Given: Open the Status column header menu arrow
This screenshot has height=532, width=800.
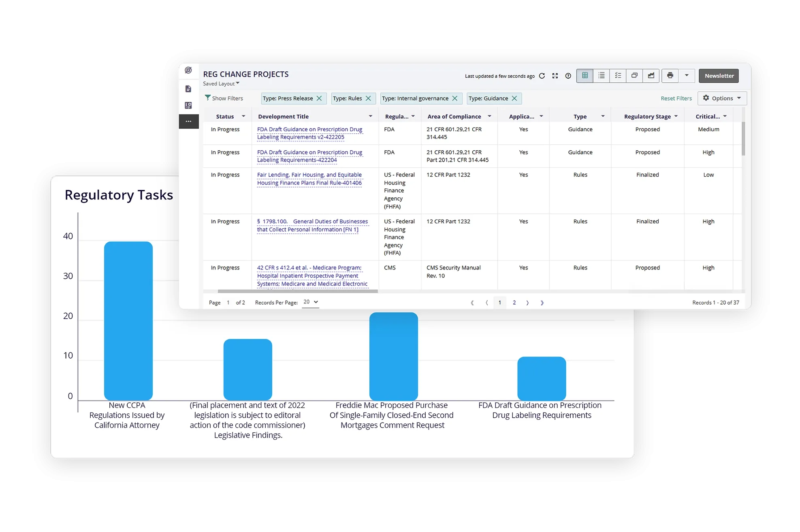Looking at the screenshot, I should click(243, 116).
